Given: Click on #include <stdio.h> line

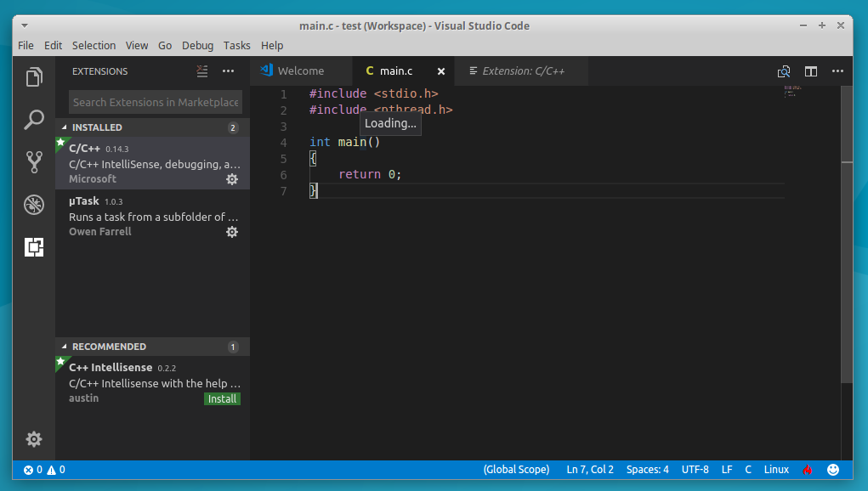Looking at the screenshot, I should 374,93.
